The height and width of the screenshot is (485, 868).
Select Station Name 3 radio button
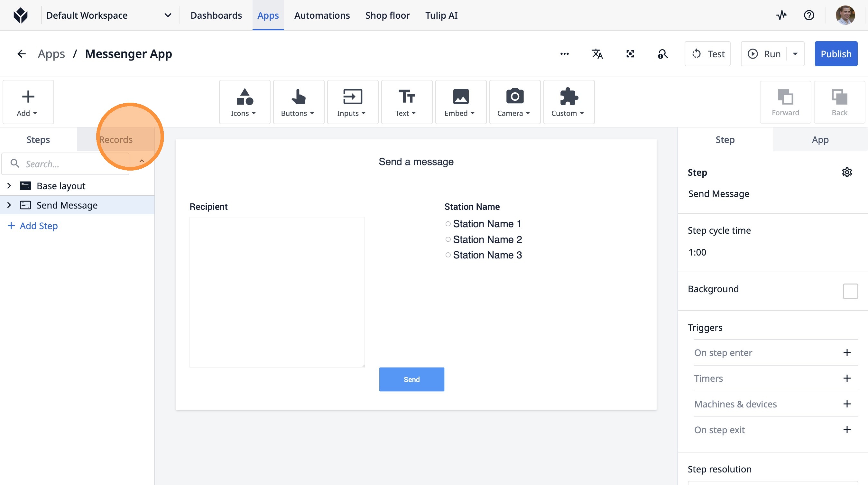448,255
